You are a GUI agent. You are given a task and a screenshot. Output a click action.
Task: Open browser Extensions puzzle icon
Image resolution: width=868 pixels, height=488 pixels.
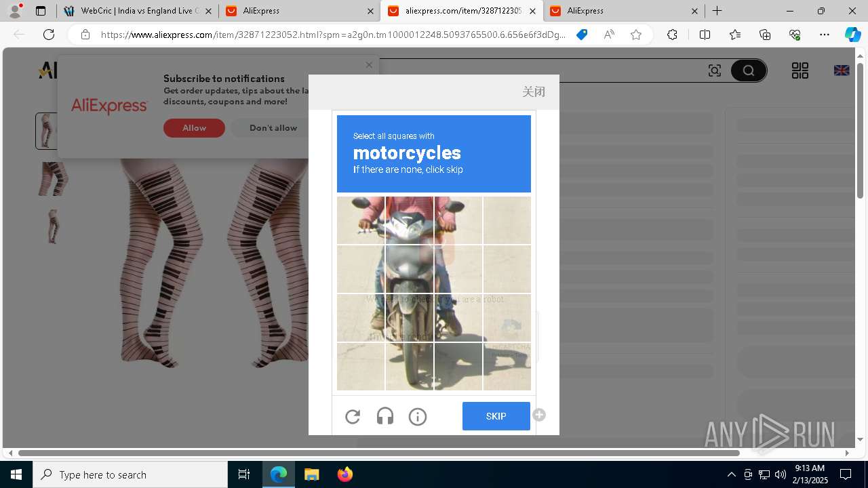(x=672, y=35)
